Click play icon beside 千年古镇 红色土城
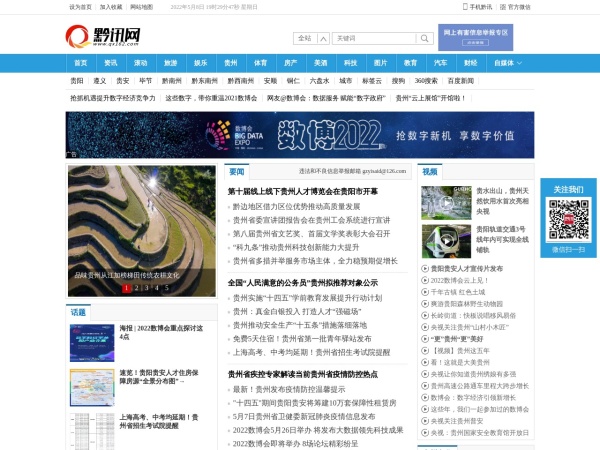 click(x=425, y=292)
